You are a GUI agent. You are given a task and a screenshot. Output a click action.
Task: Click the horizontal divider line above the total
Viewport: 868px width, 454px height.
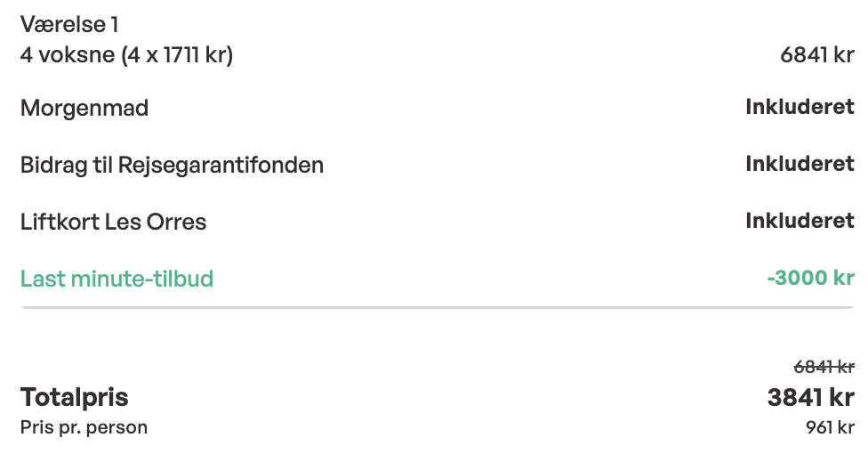click(x=436, y=307)
